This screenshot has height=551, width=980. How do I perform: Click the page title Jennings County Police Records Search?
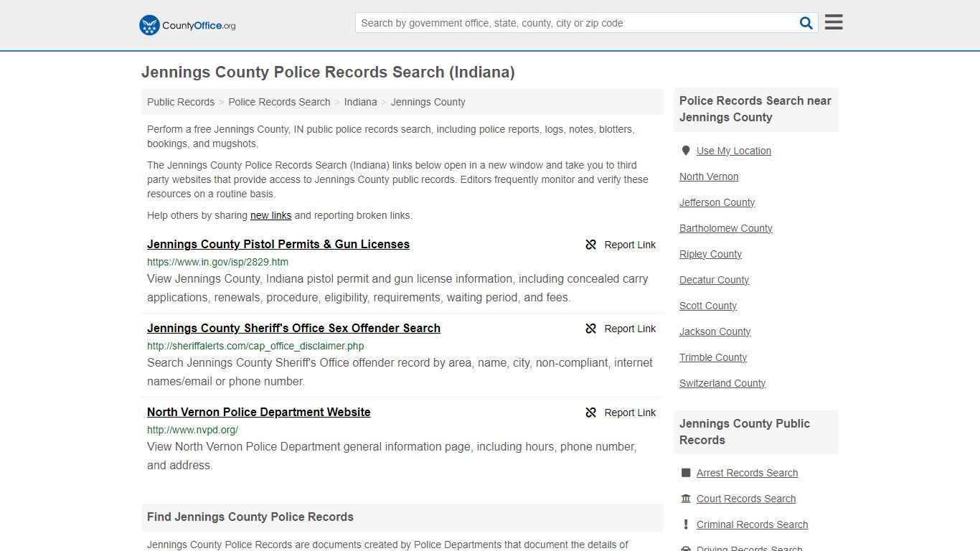(328, 72)
